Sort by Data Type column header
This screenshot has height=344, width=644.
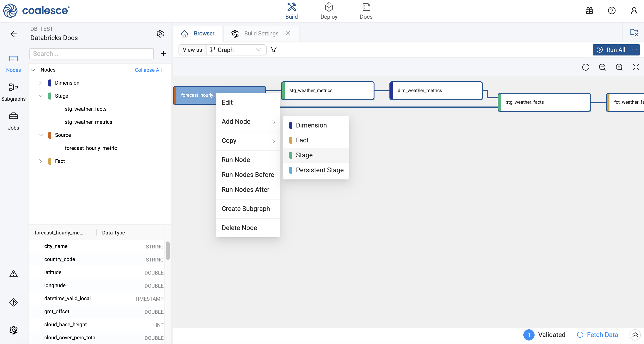[113, 233]
